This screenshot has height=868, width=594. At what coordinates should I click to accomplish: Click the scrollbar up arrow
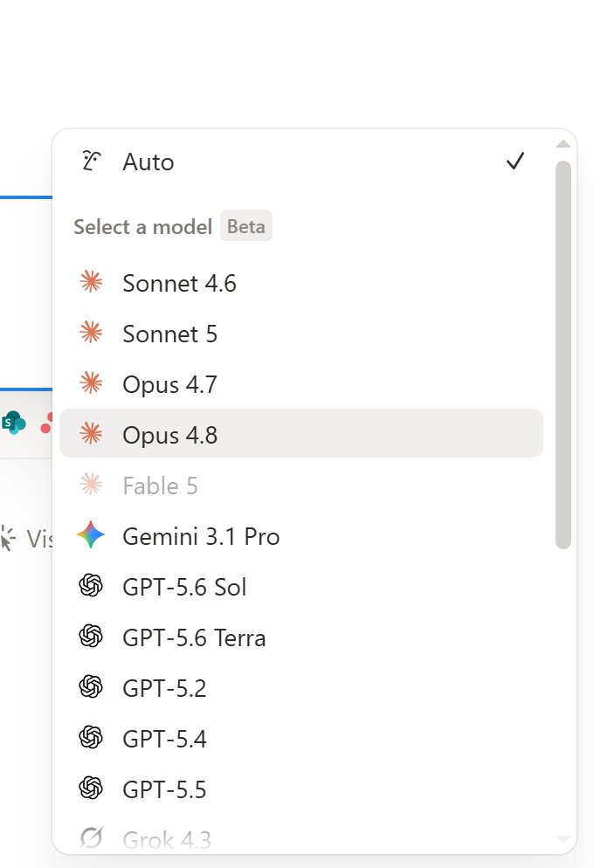pos(563,144)
